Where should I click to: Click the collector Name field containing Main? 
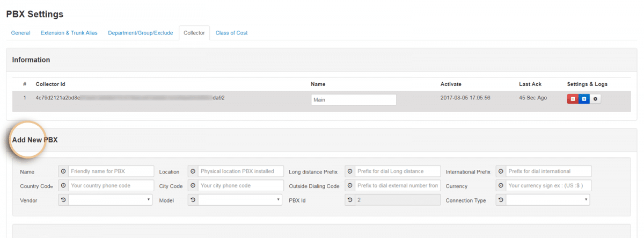[353, 99]
